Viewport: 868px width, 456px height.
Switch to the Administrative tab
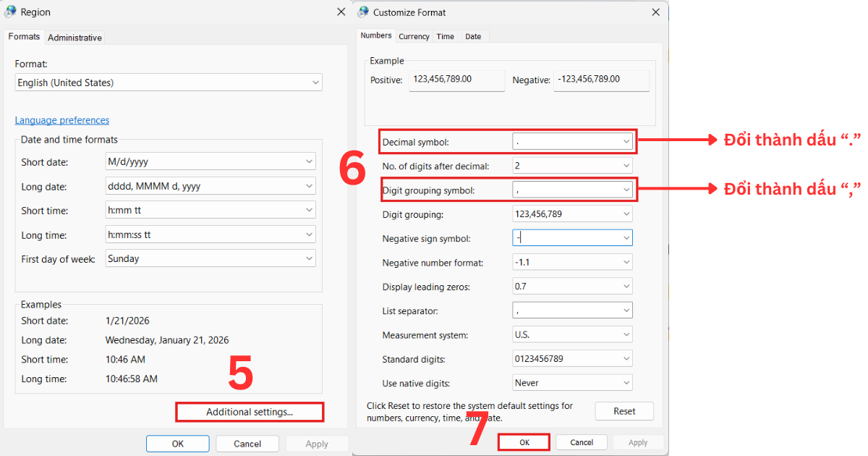point(75,37)
